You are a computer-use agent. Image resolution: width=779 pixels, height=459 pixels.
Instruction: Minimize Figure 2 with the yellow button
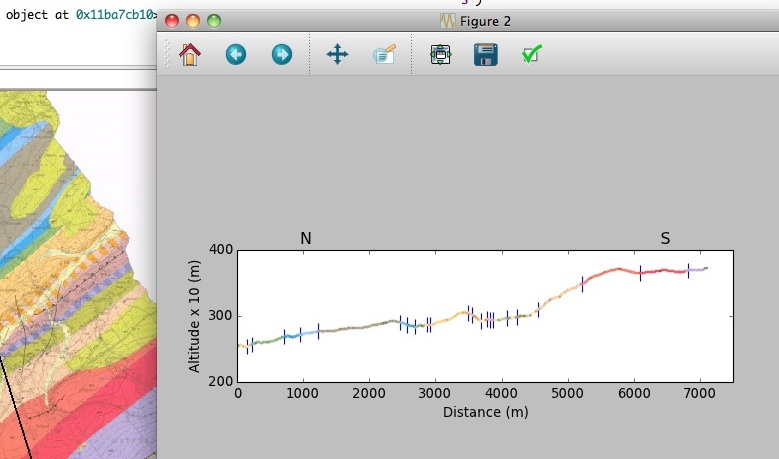193,21
